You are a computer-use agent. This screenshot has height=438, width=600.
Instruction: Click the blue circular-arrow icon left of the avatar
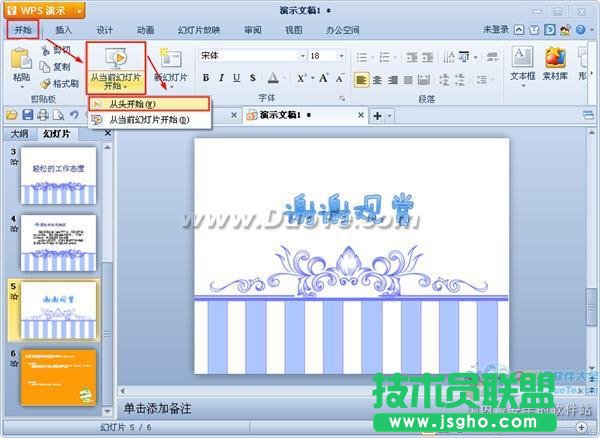549,30
